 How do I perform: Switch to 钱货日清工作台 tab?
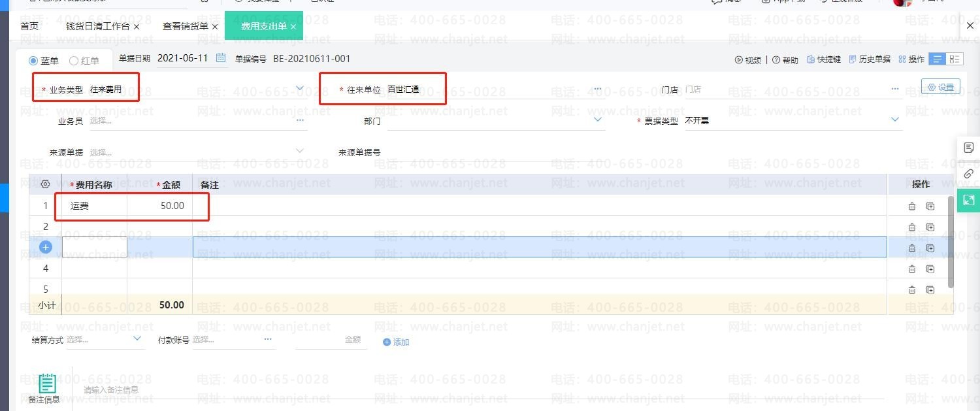tap(97, 26)
